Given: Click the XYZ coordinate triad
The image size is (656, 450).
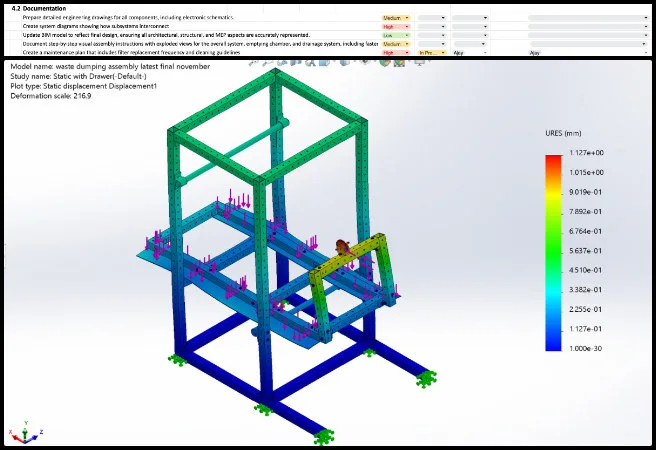Looking at the screenshot, I should coord(24,431).
